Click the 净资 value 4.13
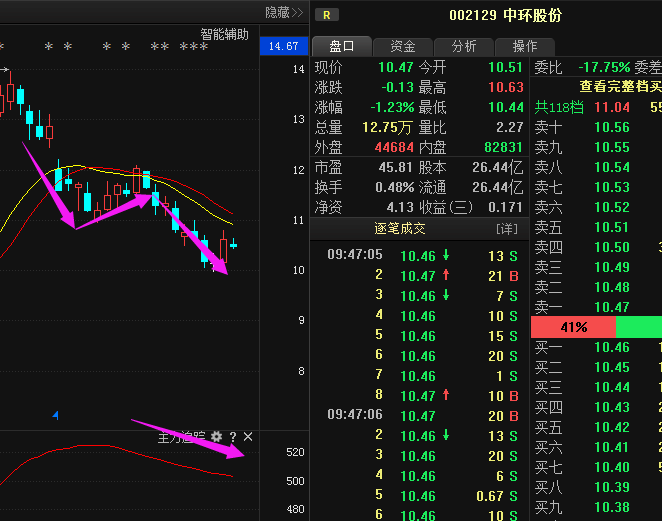This screenshot has width=662, height=521. pyautogui.click(x=400, y=207)
